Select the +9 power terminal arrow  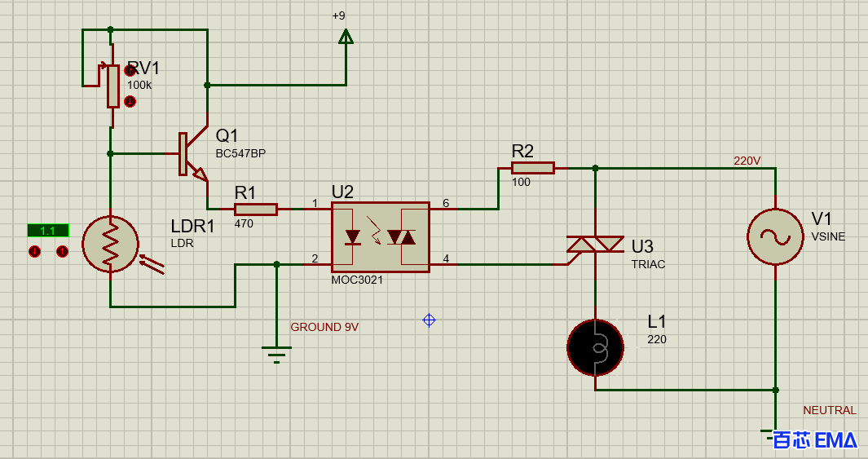pyautogui.click(x=346, y=37)
